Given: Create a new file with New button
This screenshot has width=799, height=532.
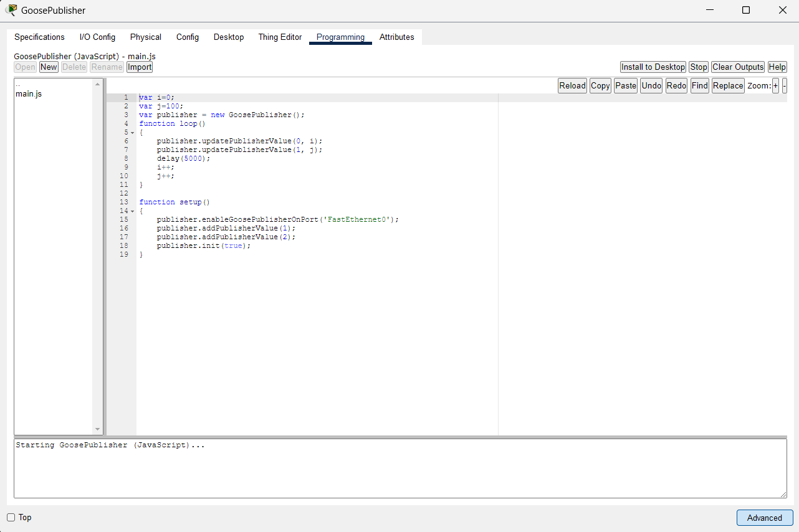Looking at the screenshot, I should [x=49, y=67].
